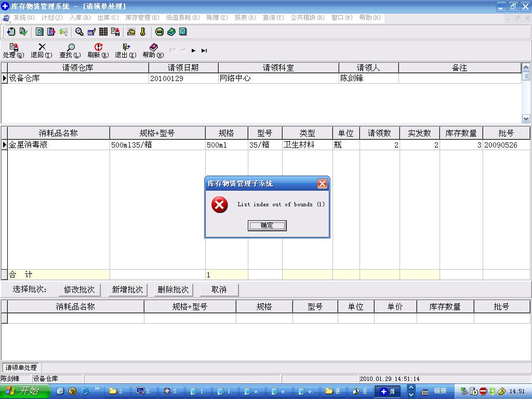Open the 低值易耗(D) menu
This screenshot has height=399, width=532.
[183, 18]
